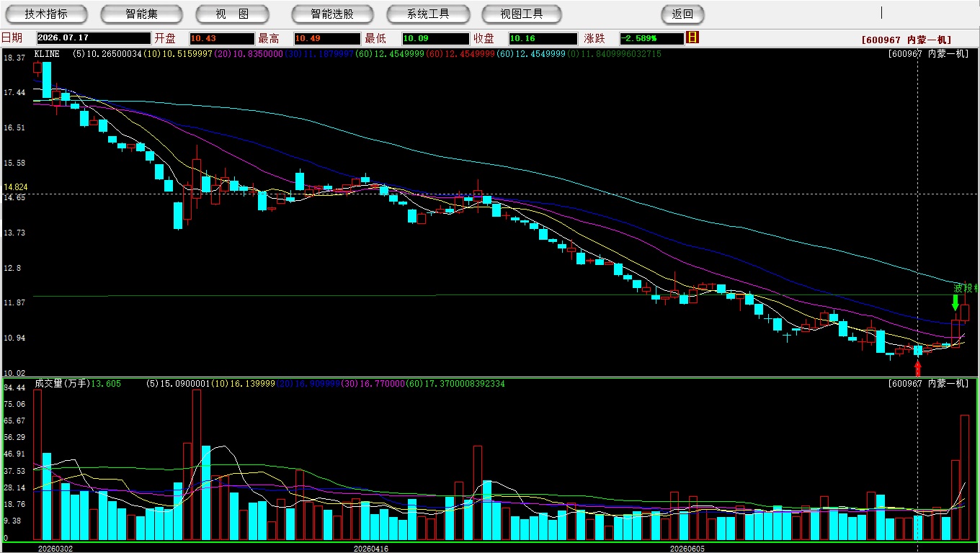Click the 返回 button
This screenshot has width=980, height=553.
(682, 14)
